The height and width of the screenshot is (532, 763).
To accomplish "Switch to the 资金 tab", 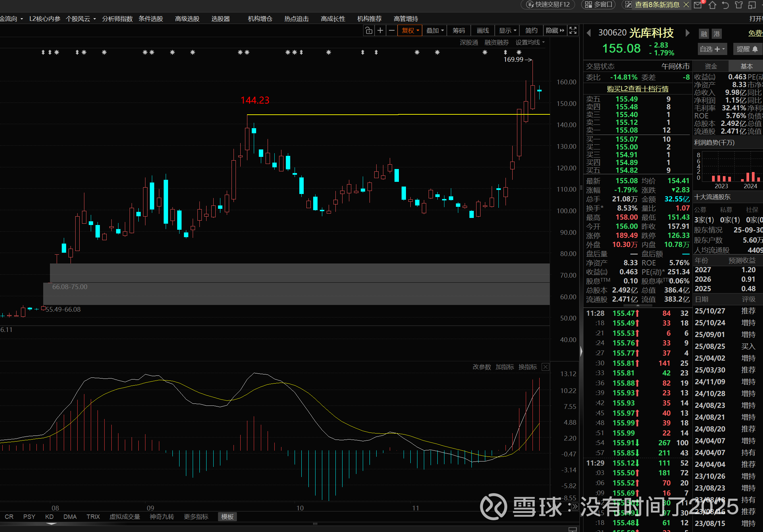I will (711, 66).
